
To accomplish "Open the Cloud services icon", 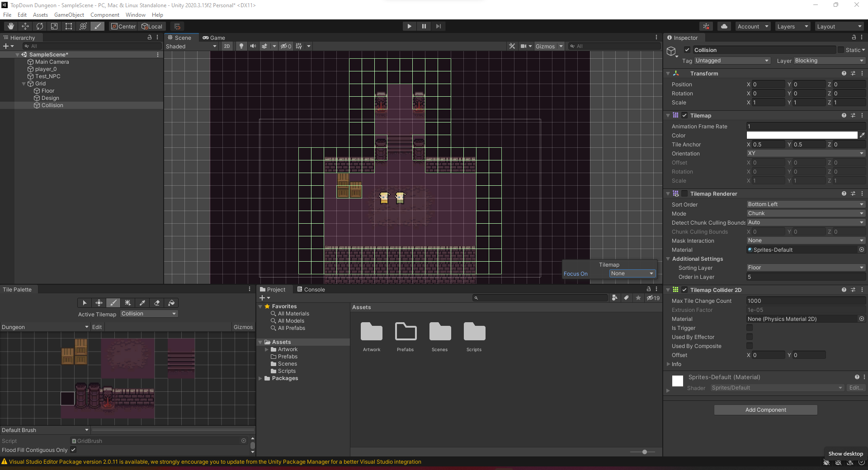I will pos(724,26).
